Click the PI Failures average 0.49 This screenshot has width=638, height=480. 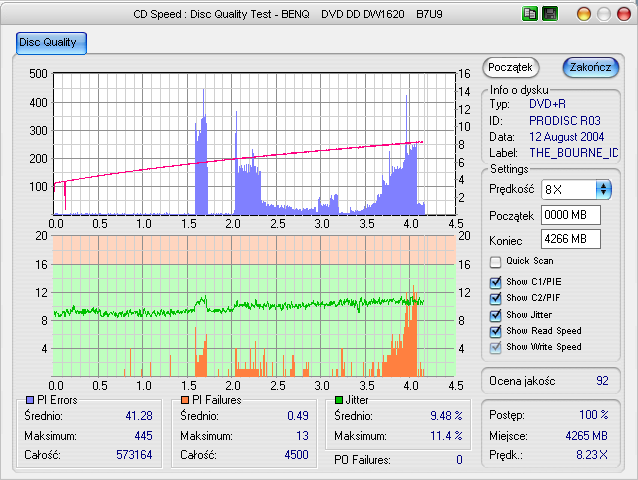pyautogui.click(x=298, y=416)
